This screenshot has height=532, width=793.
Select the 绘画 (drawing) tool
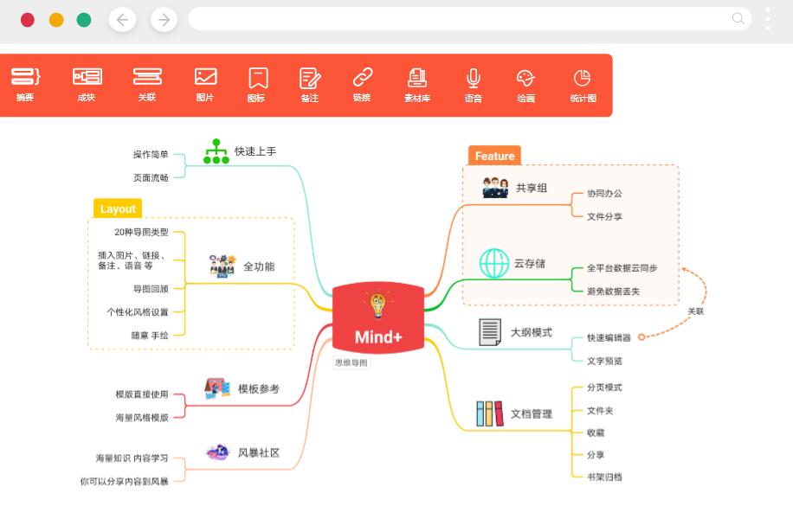(525, 84)
